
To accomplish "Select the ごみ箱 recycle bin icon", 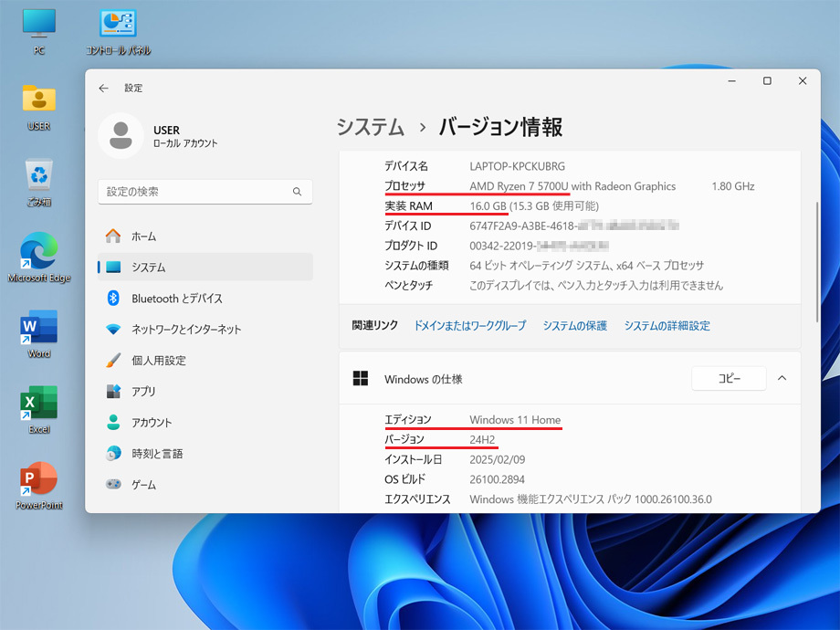I will point(38,183).
